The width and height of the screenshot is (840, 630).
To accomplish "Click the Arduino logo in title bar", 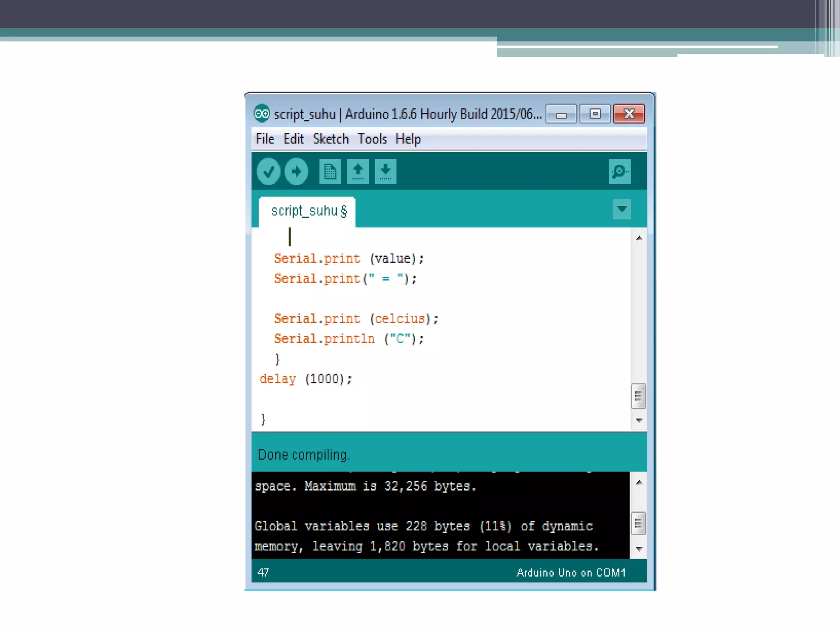I will [261, 113].
